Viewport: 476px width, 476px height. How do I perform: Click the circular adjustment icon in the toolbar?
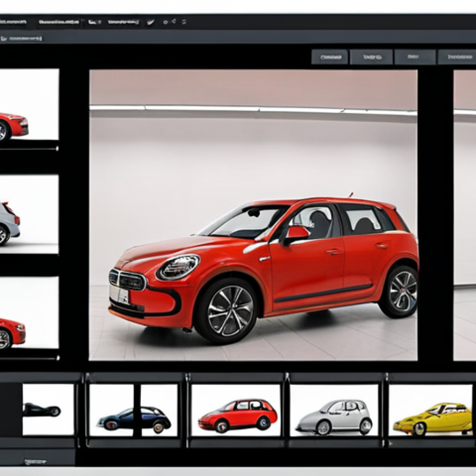coord(165,21)
